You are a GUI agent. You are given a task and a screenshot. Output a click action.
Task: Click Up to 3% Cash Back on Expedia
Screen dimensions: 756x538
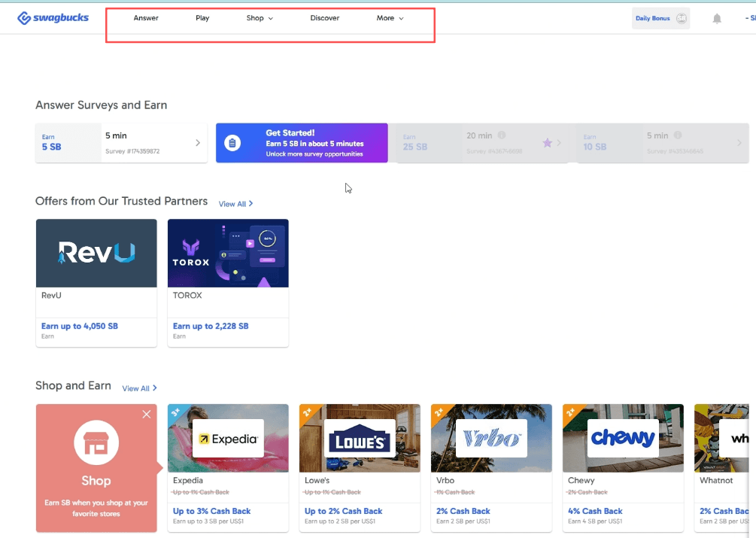click(x=211, y=511)
